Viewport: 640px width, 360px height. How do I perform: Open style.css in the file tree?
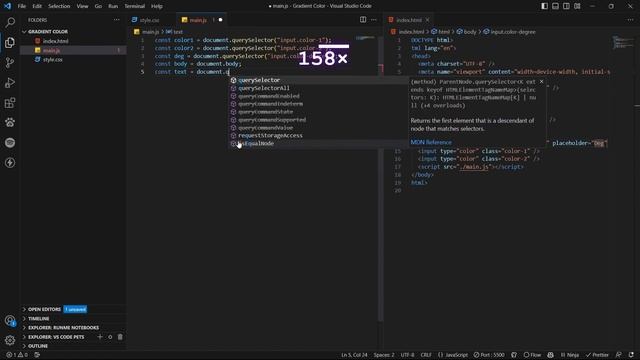[x=53, y=59]
